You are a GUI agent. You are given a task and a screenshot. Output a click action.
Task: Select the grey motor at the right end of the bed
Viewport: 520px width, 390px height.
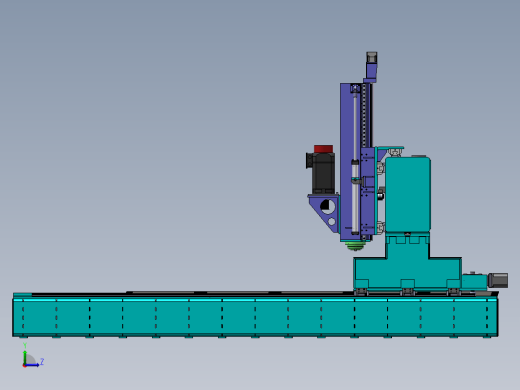pyautogui.click(x=498, y=280)
